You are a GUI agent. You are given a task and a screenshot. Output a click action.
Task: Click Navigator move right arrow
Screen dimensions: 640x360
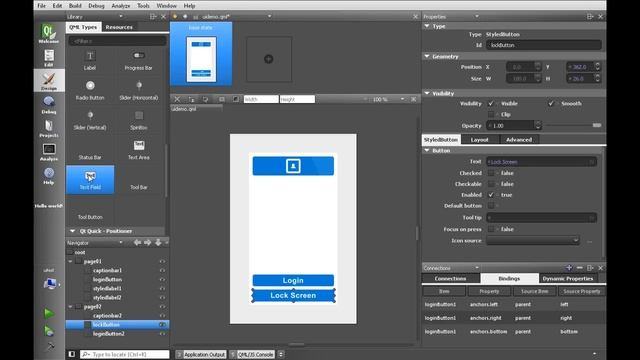click(148, 242)
